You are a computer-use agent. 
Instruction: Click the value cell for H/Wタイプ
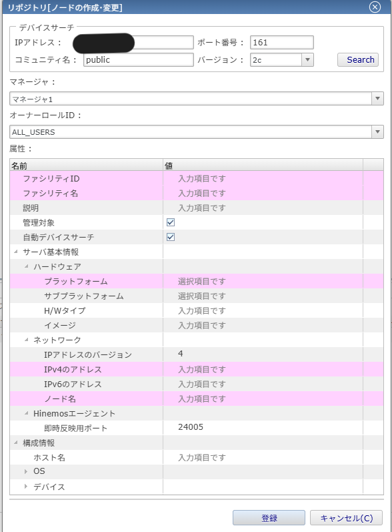[263, 310]
